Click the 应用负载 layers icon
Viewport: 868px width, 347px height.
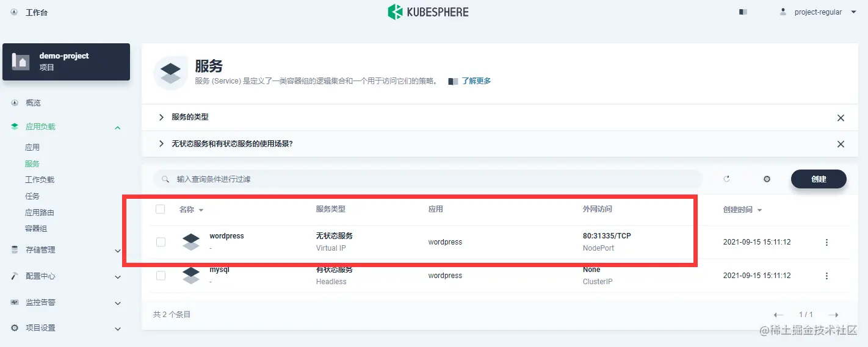click(15, 126)
